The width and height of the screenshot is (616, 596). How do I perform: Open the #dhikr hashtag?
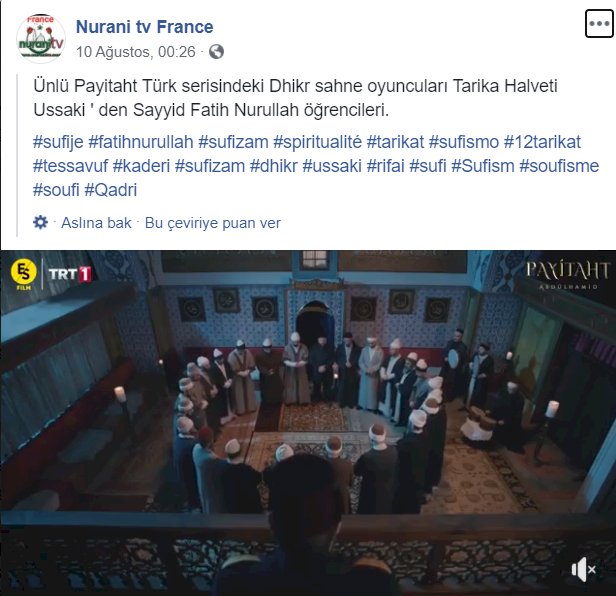[x=273, y=166]
